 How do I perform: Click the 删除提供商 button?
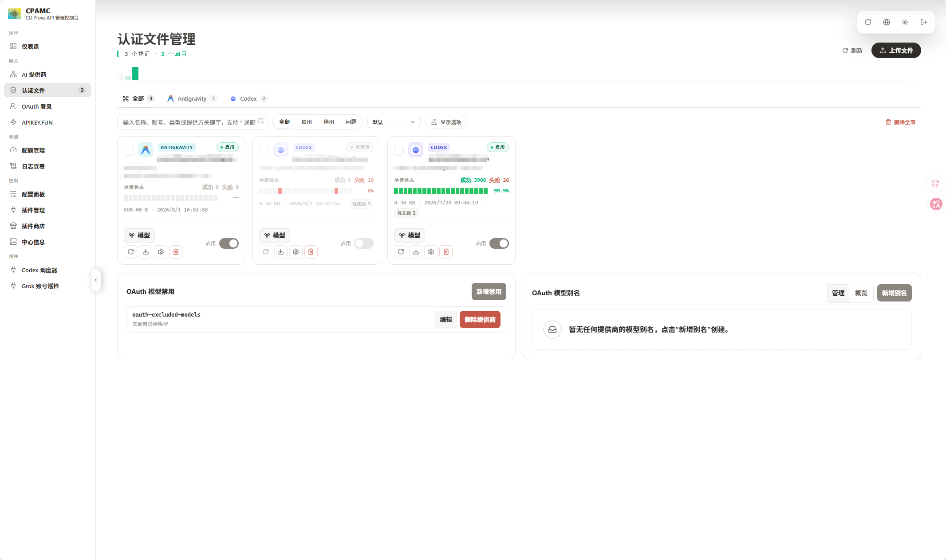coord(480,320)
